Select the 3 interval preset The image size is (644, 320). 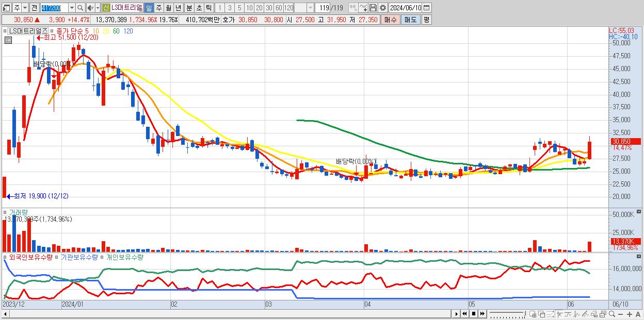coord(230,8)
